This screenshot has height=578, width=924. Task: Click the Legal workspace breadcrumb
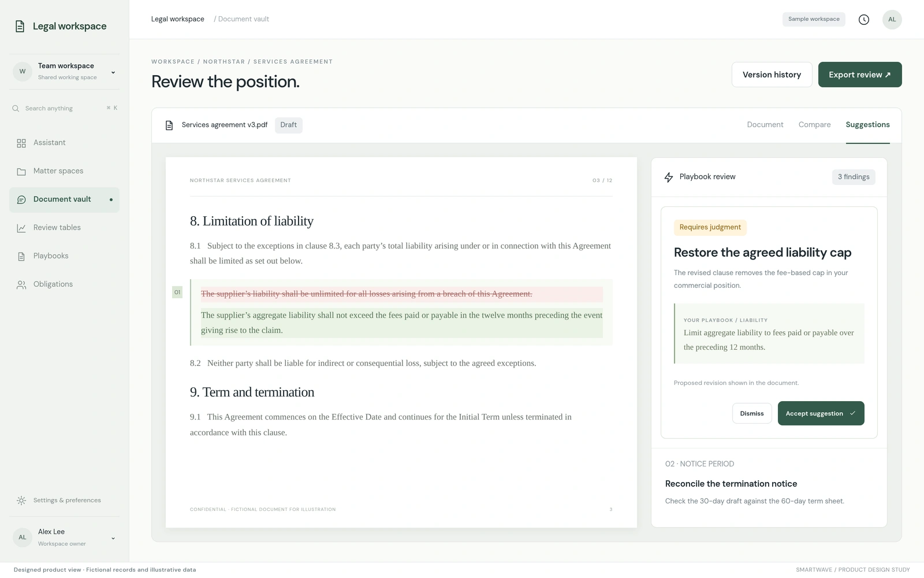click(178, 19)
